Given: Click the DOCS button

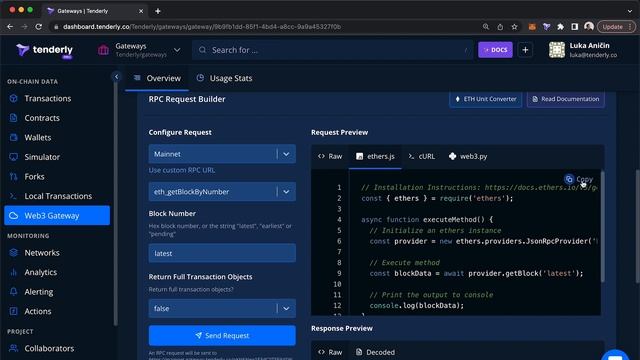Looking at the screenshot, I should [x=495, y=50].
